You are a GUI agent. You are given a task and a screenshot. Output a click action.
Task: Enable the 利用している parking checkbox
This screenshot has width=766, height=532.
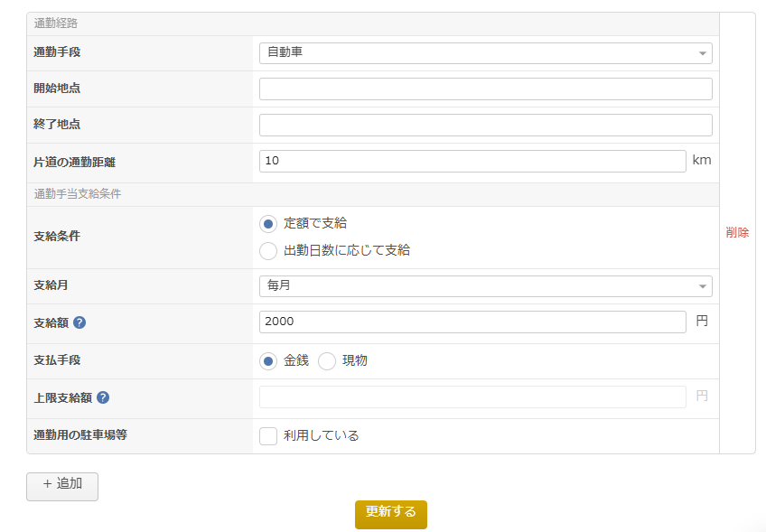click(268, 435)
